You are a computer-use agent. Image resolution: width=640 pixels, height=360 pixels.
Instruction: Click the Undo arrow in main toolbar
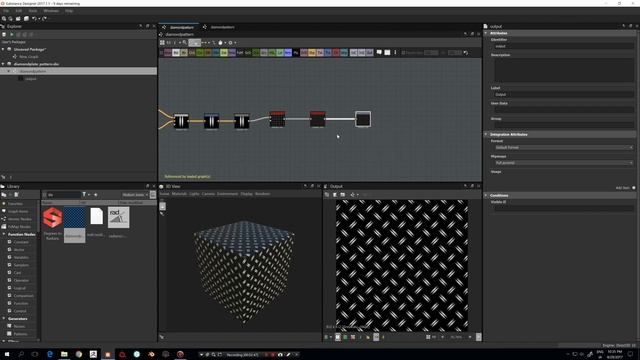(34, 18)
